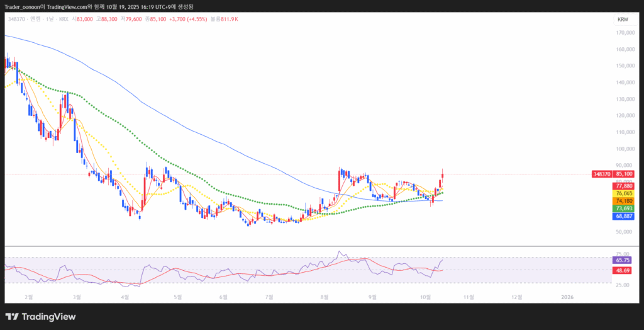Click the red 77,880 moving average label

(624, 186)
